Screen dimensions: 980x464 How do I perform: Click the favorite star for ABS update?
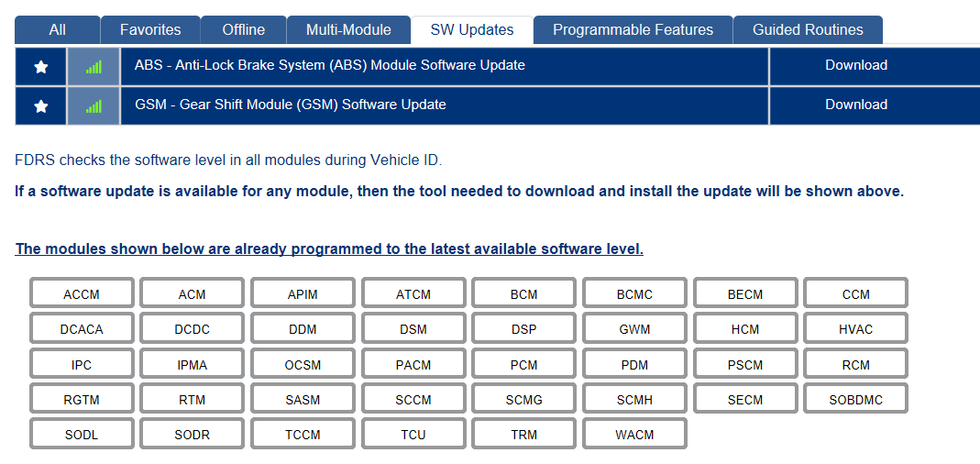pos(41,66)
